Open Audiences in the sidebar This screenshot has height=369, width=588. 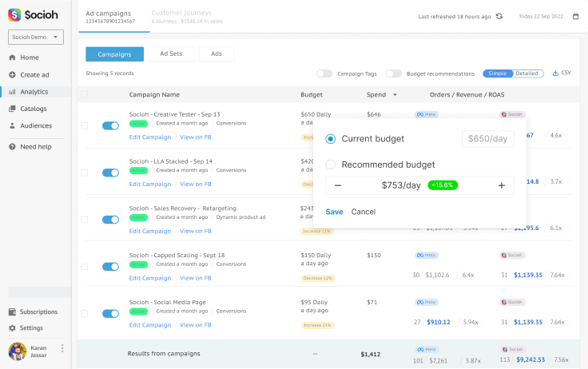coord(35,125)
